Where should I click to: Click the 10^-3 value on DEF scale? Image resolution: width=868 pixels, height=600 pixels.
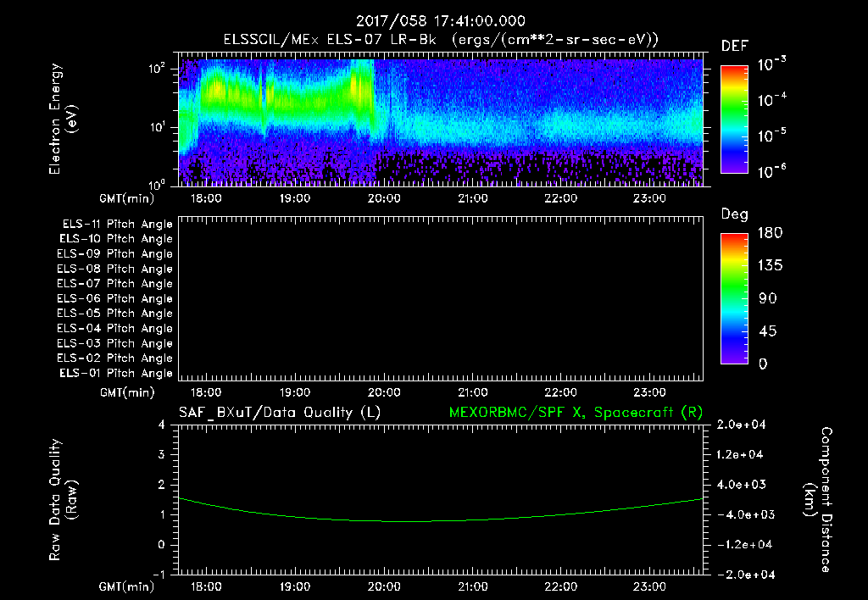pyautogui.click(x=772, y=64)
